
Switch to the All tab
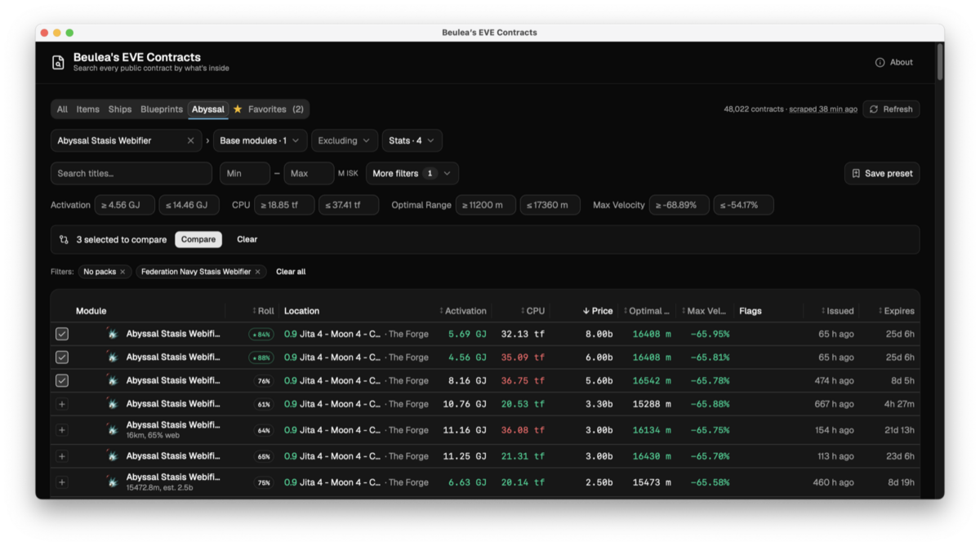(62, 109)
